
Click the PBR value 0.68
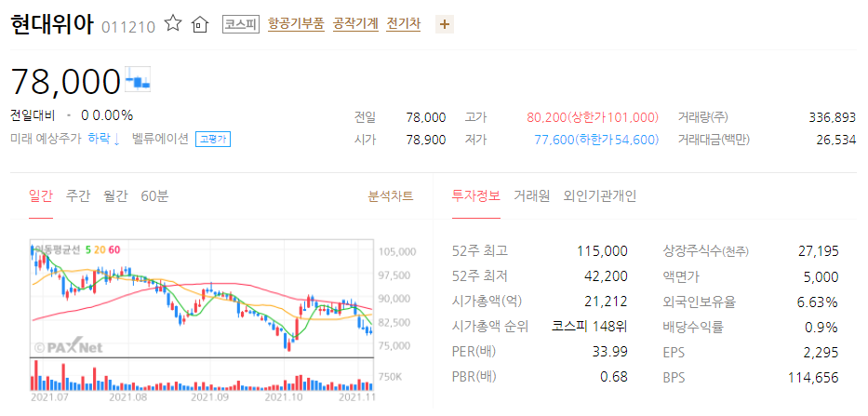(614, 377)
